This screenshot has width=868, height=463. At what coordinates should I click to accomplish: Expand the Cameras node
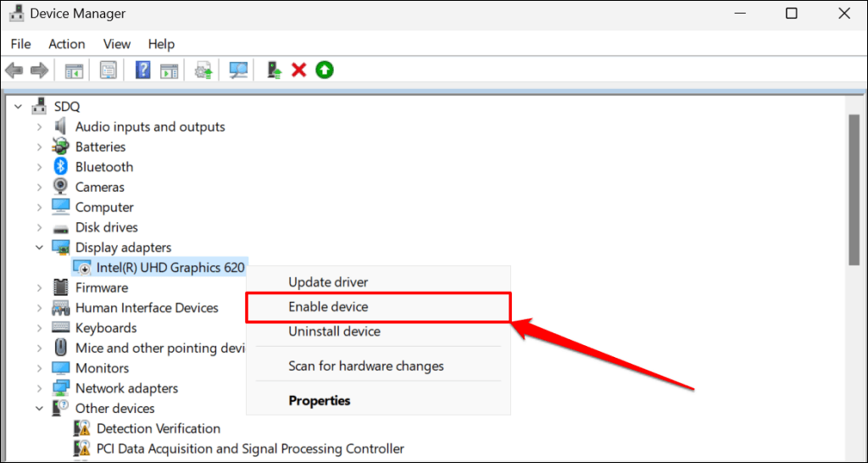(39, 187)
